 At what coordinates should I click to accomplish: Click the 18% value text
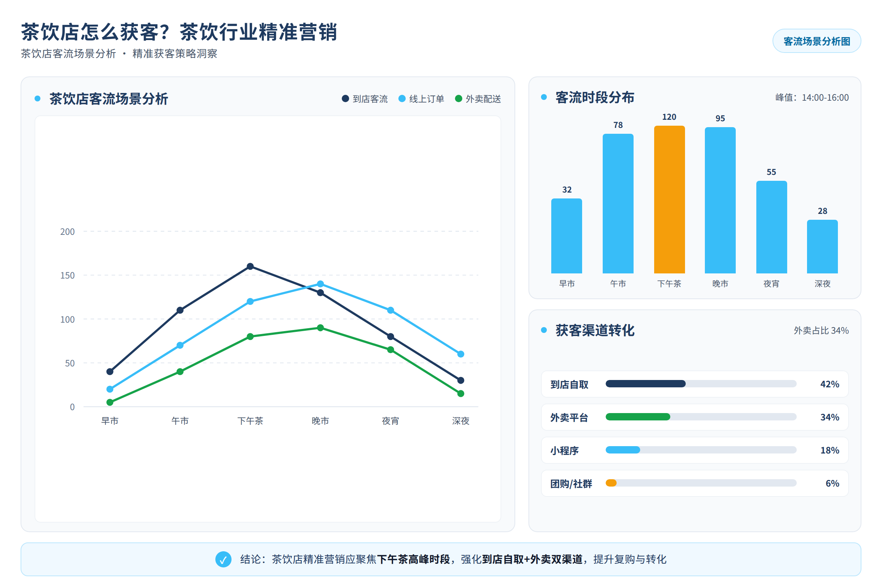click(829, 450)
